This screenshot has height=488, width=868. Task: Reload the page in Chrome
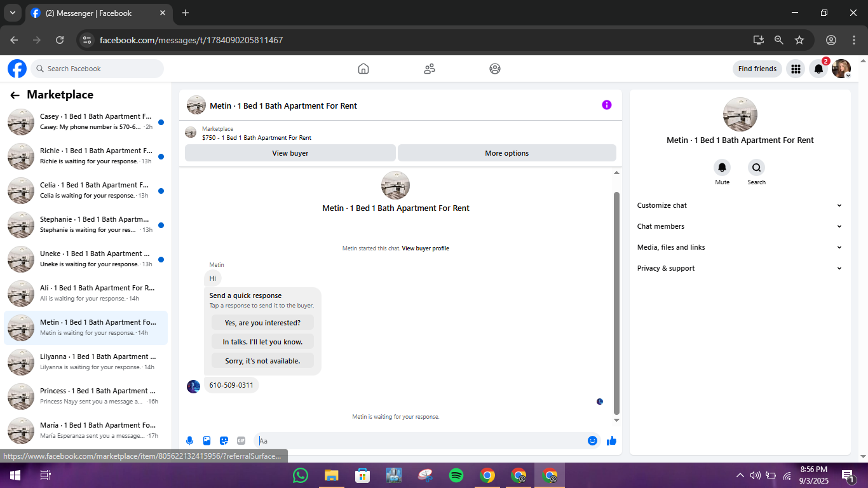60,40
